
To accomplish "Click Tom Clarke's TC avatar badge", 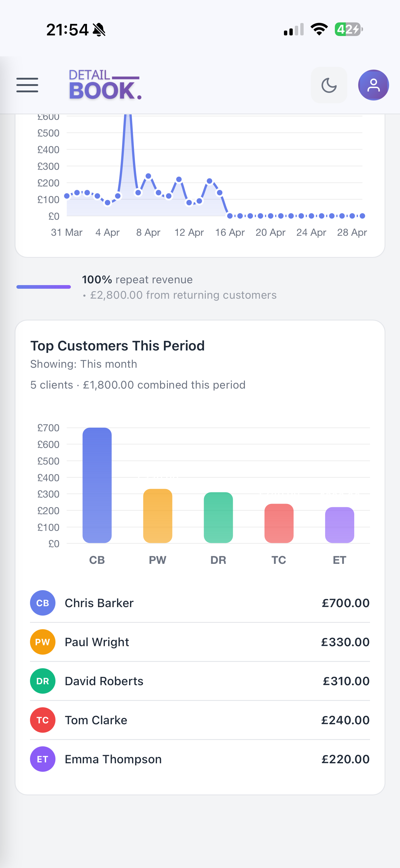I will pos(42,720).
